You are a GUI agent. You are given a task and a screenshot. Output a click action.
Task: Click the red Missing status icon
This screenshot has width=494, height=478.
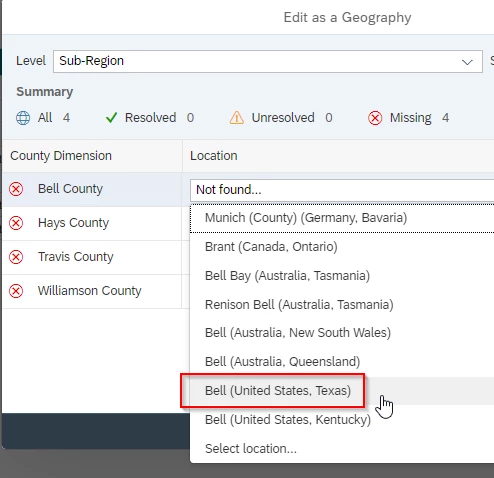click(x=375, y=118)
